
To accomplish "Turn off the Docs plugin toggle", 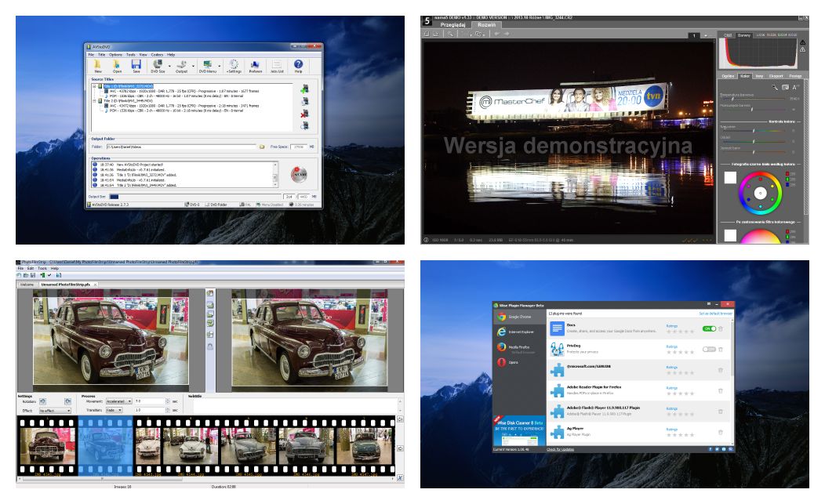I will tap(708, 328).
